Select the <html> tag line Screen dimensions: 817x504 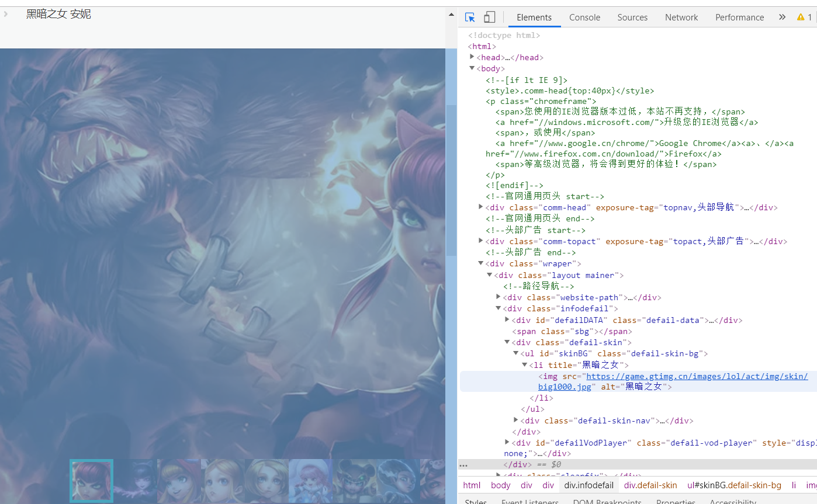pyautogui.click(x=482, y=46)
